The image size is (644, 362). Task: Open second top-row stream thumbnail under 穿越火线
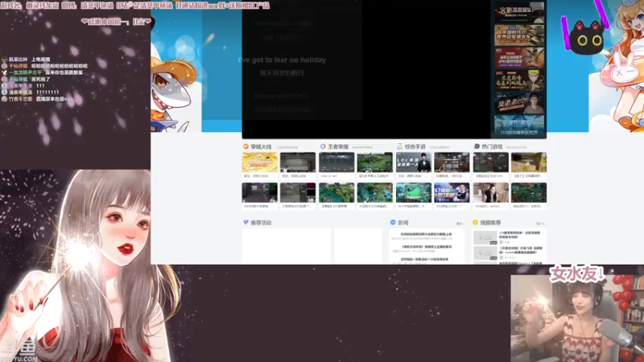(x=298, y=162)
